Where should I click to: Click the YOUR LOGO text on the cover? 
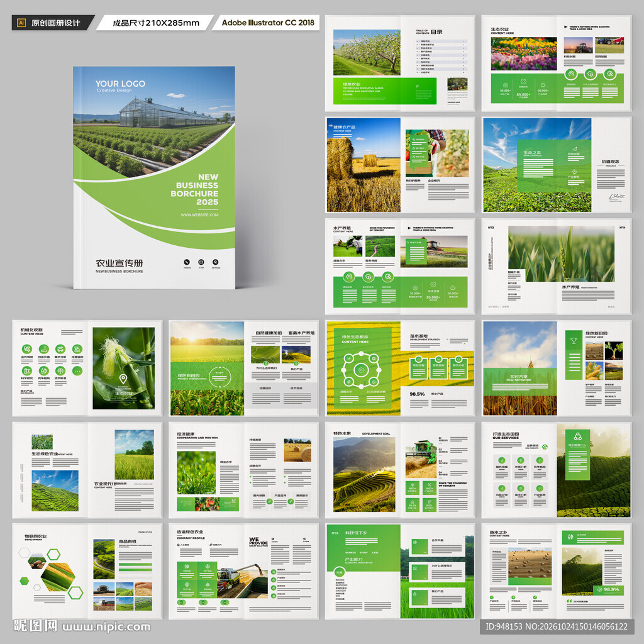point(120,84)
